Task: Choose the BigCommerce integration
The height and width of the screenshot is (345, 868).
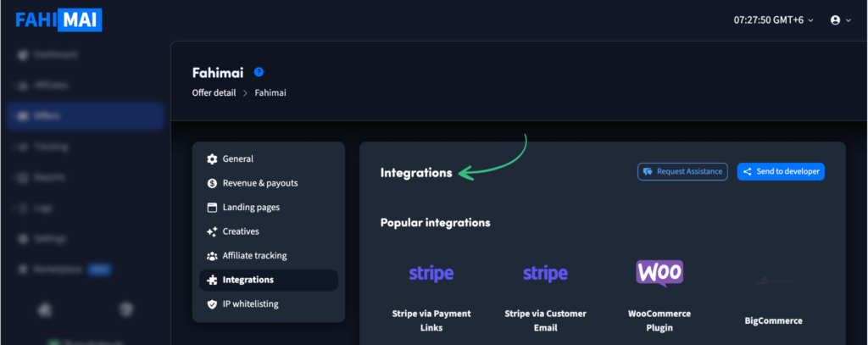Action: (773, 320)
